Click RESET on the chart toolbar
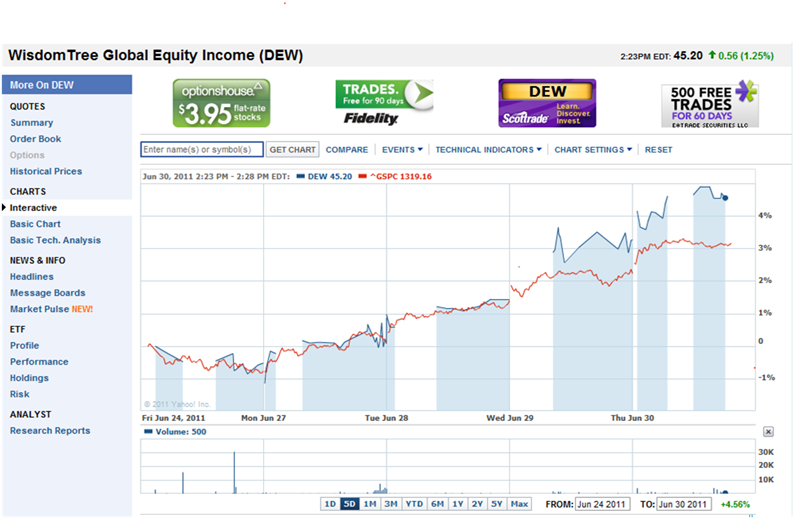Screen dimensions: 800x519 click(658, 150)
